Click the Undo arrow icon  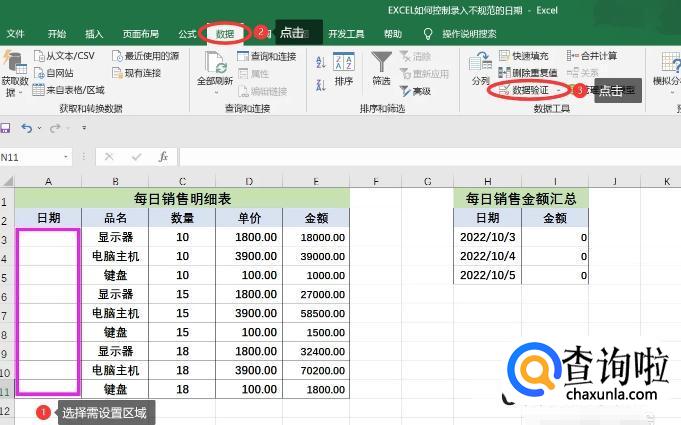pos(27,128)
